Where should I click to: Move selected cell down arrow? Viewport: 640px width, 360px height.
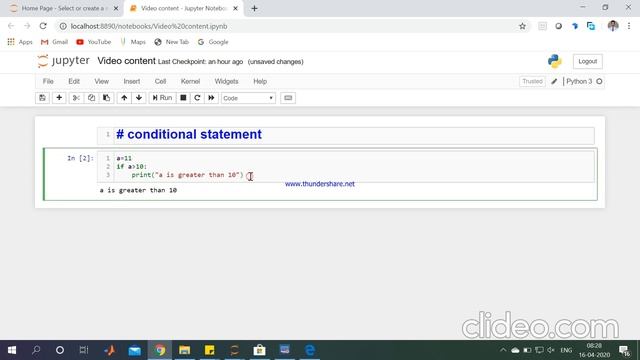click(x=139, y=98)
